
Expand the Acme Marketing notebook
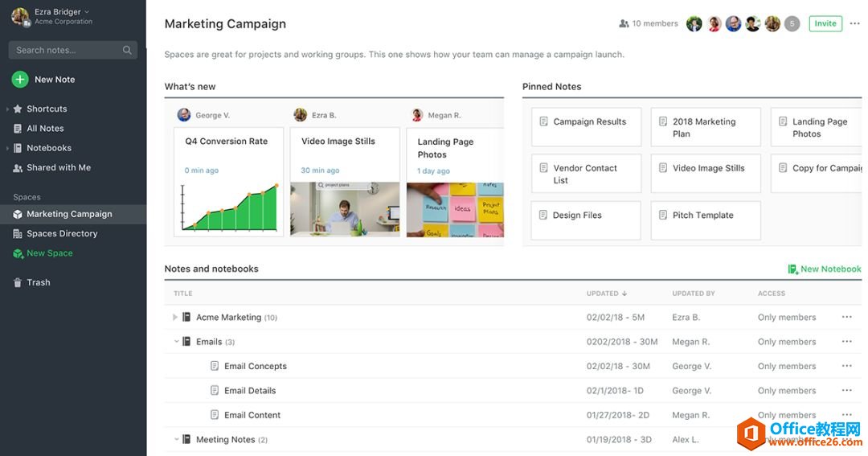tap(175, 317)
